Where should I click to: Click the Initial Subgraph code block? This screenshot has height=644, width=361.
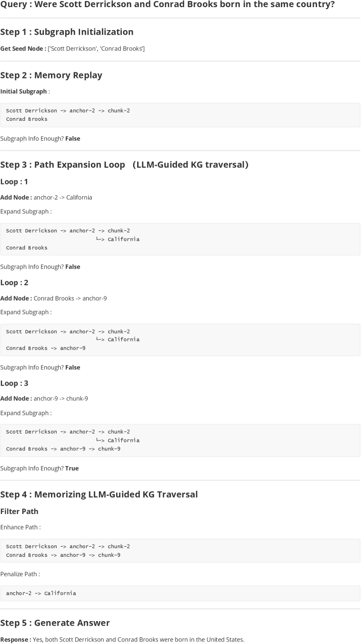[x=180, y=115]
